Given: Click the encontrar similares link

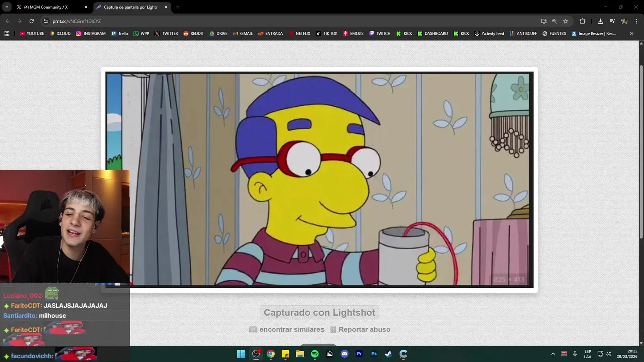Looking at the screenshot, I should click(x=286, y=329).
